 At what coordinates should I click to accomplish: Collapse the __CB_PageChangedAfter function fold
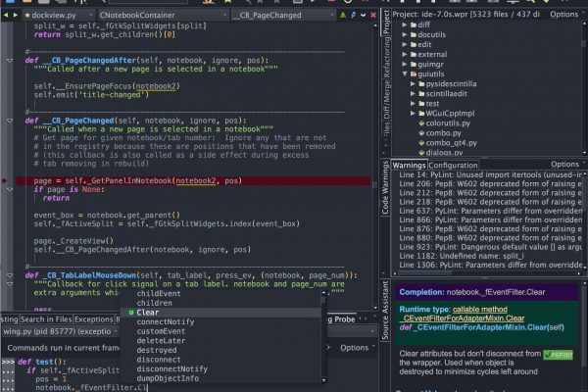pos(10,61)
